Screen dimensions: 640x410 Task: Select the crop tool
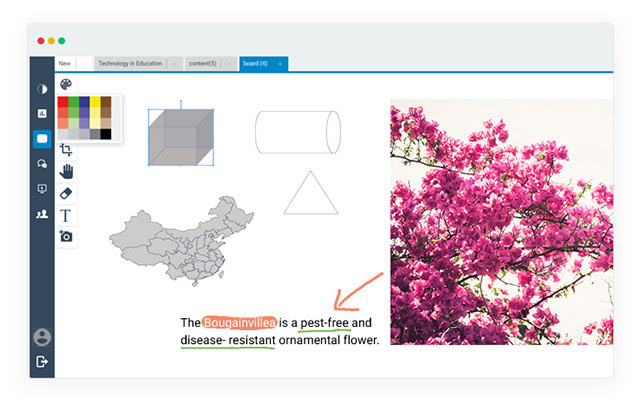point(66,149)
